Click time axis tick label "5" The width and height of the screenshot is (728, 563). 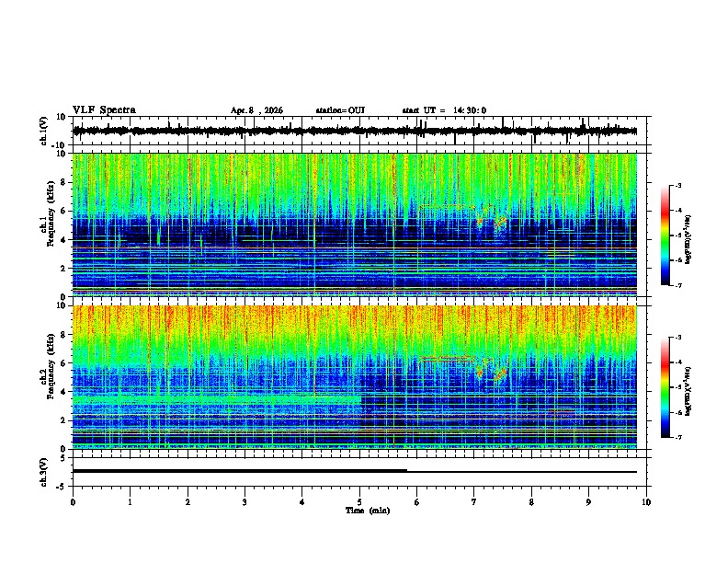click(359, 502)
